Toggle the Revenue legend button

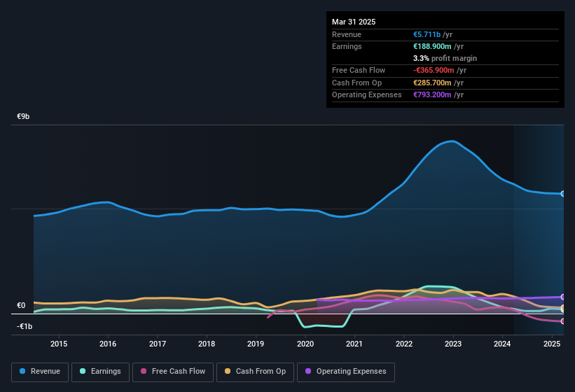(x=40, y=372)
